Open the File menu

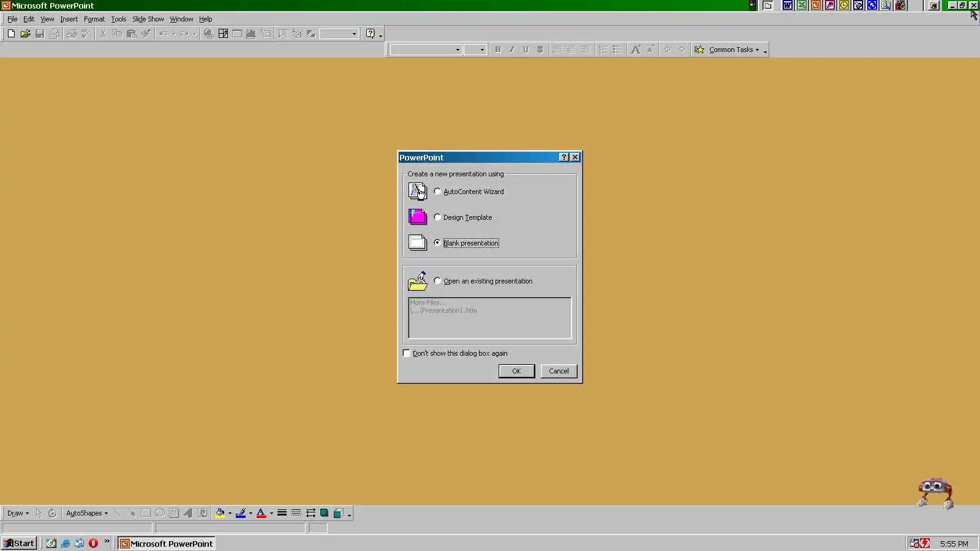[12, 19]
